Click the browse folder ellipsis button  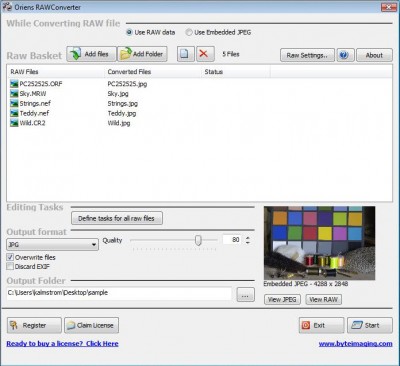coord(246,295)
